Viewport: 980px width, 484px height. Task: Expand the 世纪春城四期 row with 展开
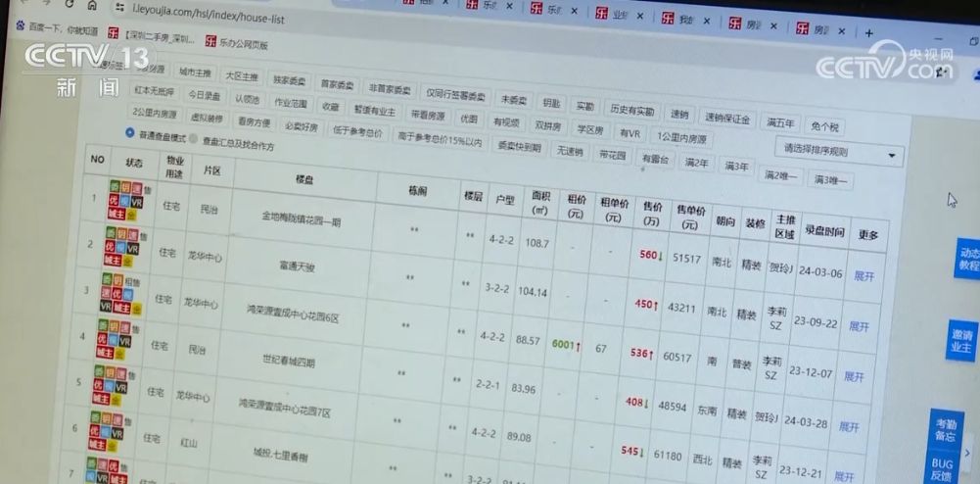tap(854, 376)
